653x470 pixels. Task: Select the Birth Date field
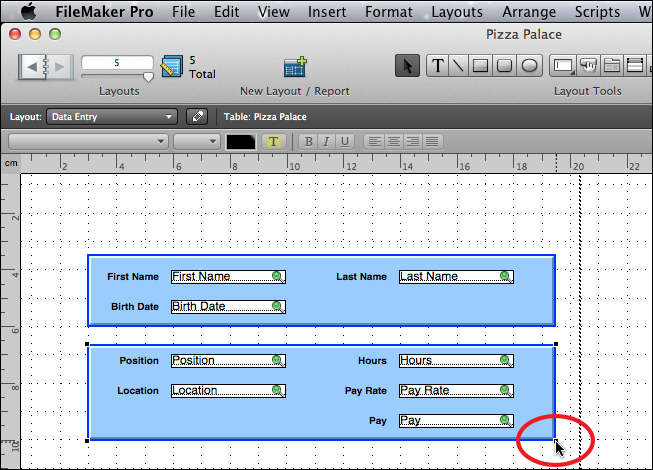[x=228, y=307]
